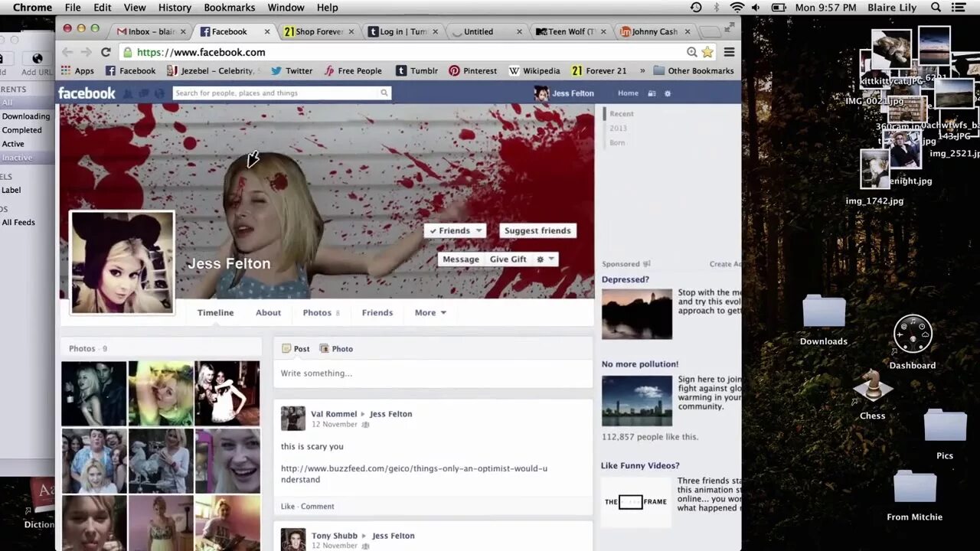
Task: Open the Chrome History menu
Action: coord(175,8)
